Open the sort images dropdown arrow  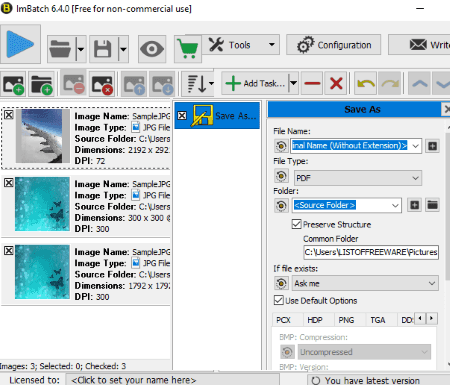pyautogui.click(x=212, y=84)
